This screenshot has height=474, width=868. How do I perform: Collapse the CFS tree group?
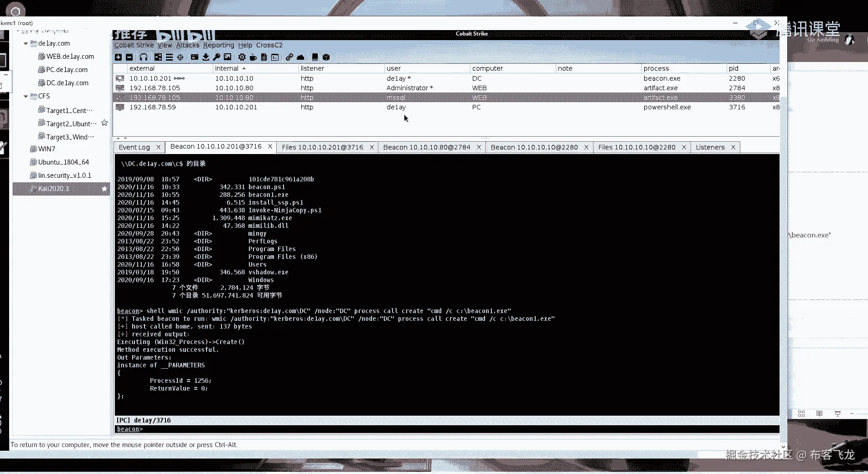tap(26, 96)
